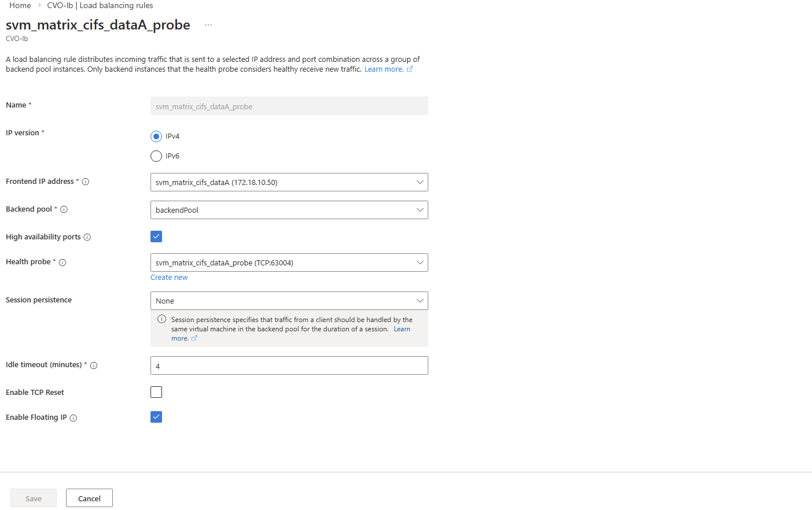Expand the Session persistence dropdown

click(x=289, y=301)
